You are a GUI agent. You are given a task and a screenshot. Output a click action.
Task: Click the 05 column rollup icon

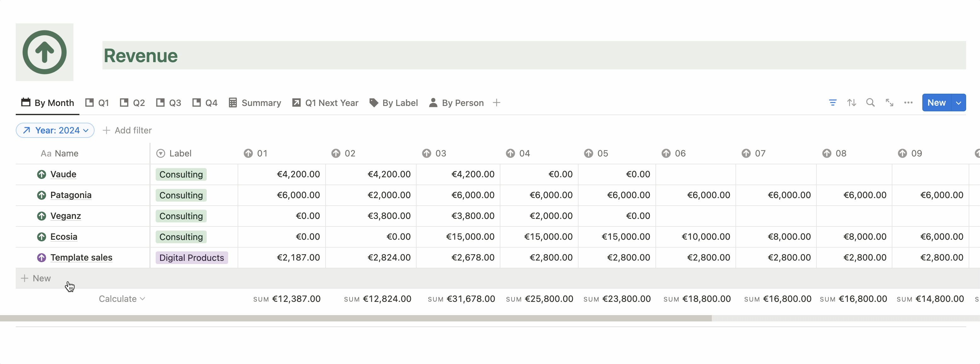589,153
